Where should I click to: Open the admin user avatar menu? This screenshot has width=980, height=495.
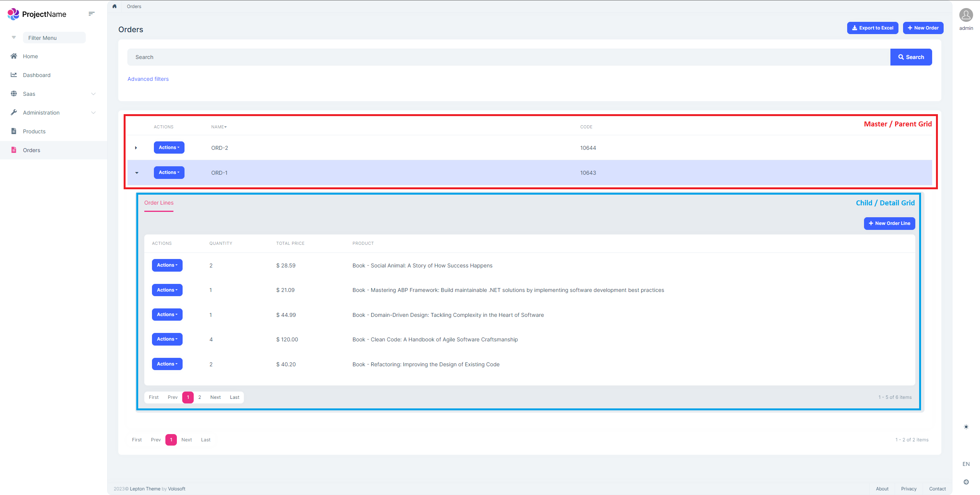click(x=966, y=15)
